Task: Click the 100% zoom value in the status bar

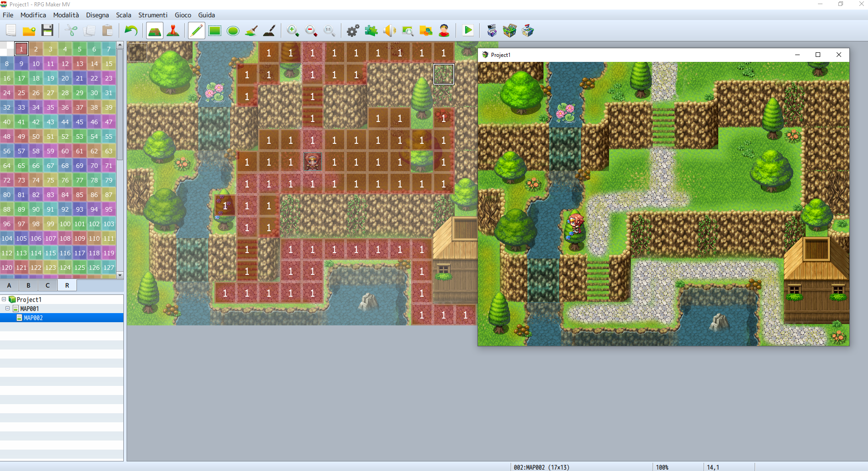Action: [662, 467]
